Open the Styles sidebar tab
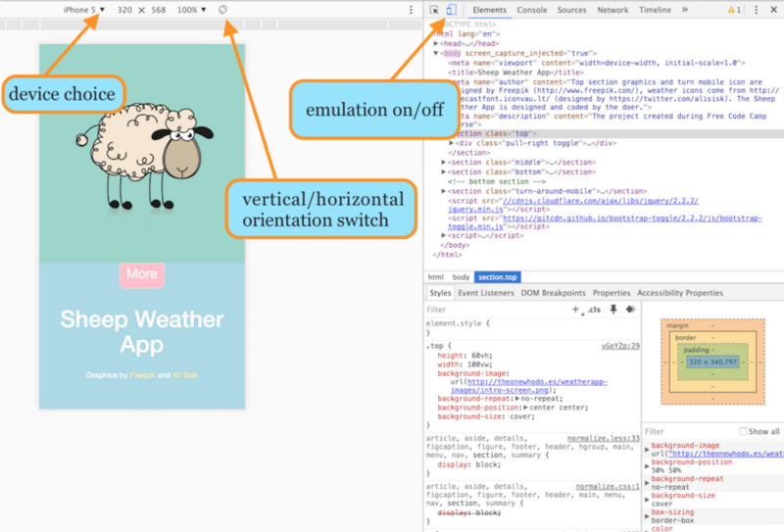 coord(440,293)
